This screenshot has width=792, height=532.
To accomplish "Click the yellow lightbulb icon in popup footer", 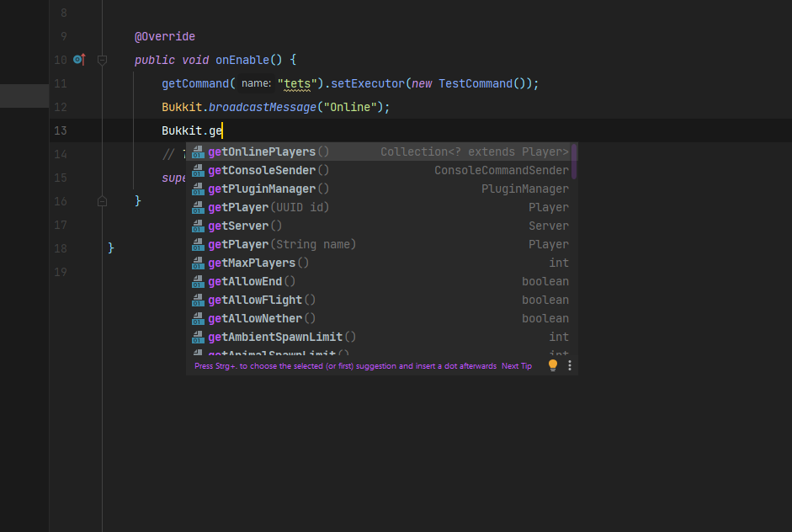I will click(x=553, y=365).
